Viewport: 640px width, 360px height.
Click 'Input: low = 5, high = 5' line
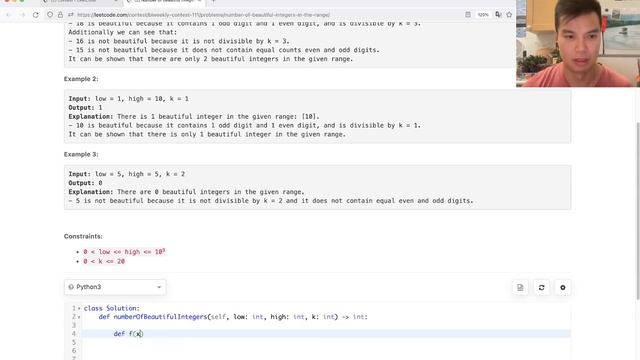(x=127, y=174)
